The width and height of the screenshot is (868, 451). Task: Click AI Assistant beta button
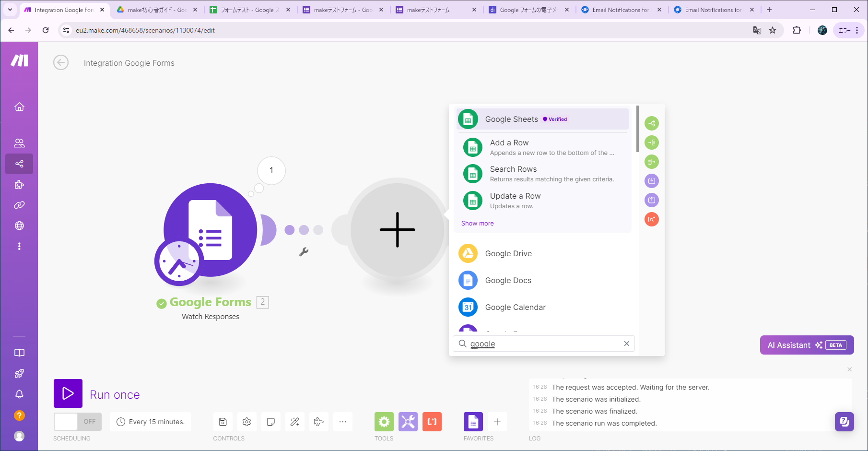(807, 345)
